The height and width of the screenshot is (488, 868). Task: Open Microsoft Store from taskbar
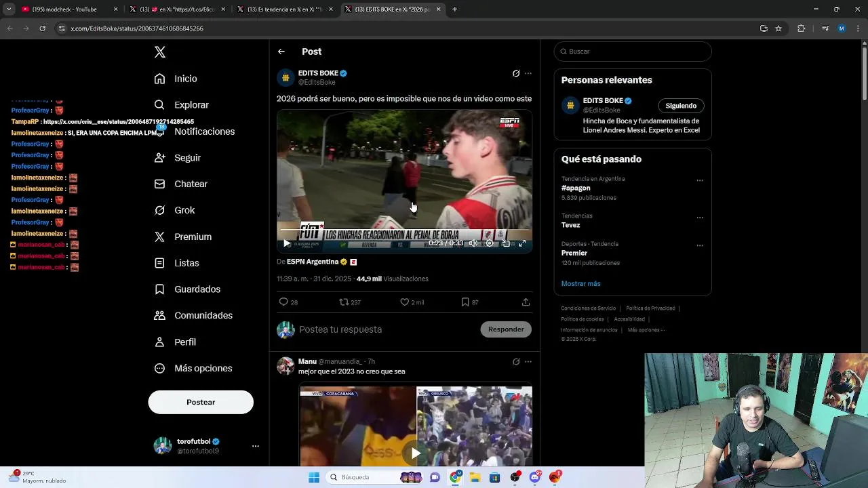[495, 477]
